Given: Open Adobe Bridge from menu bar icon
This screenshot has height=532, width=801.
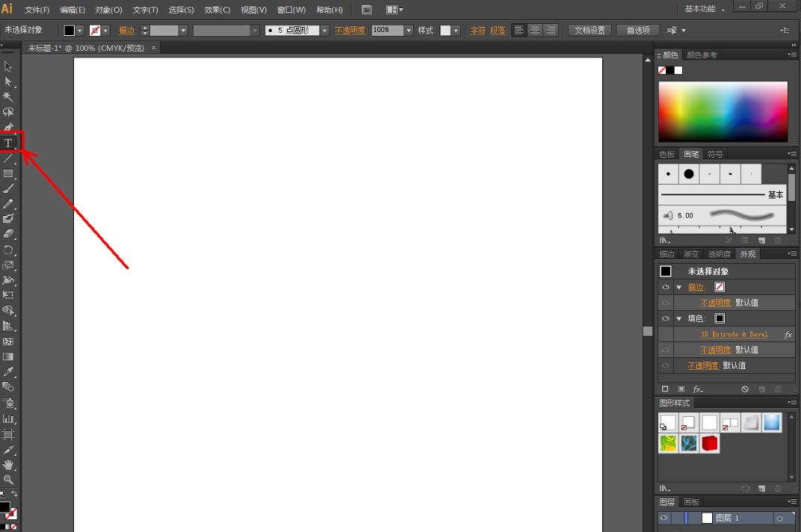Looking at the screenshot, I should tap(366, 10).
